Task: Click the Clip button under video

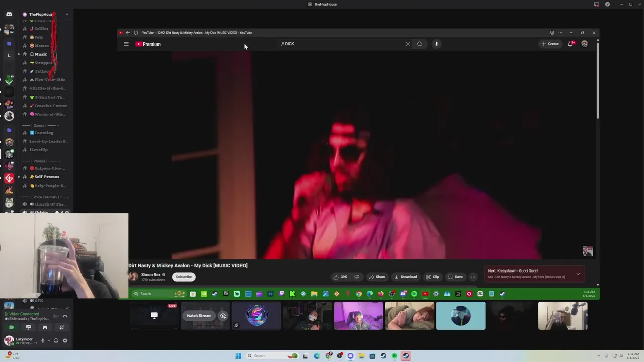Action: click(432, 277)
